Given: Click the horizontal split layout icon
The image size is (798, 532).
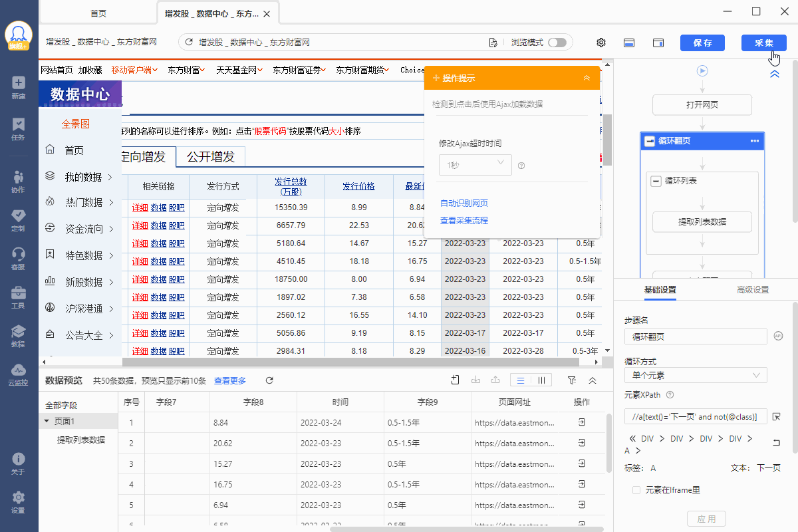Looking at the screenshot, I should [629, 43].
